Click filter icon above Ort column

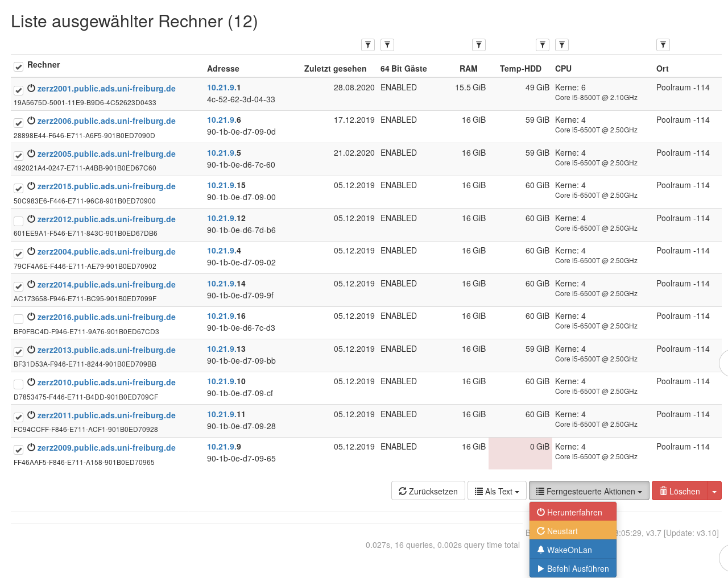point(663,45)
